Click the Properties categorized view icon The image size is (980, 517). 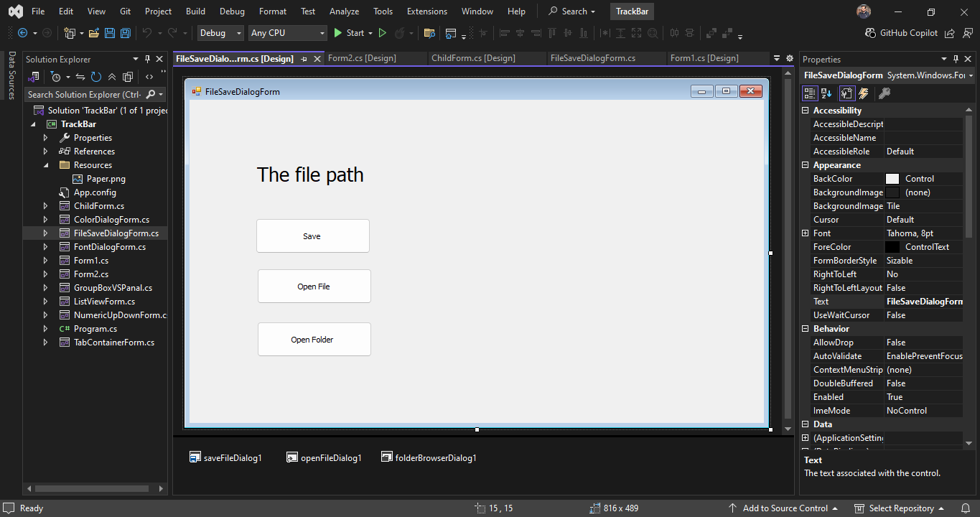[x=810, y=93]
